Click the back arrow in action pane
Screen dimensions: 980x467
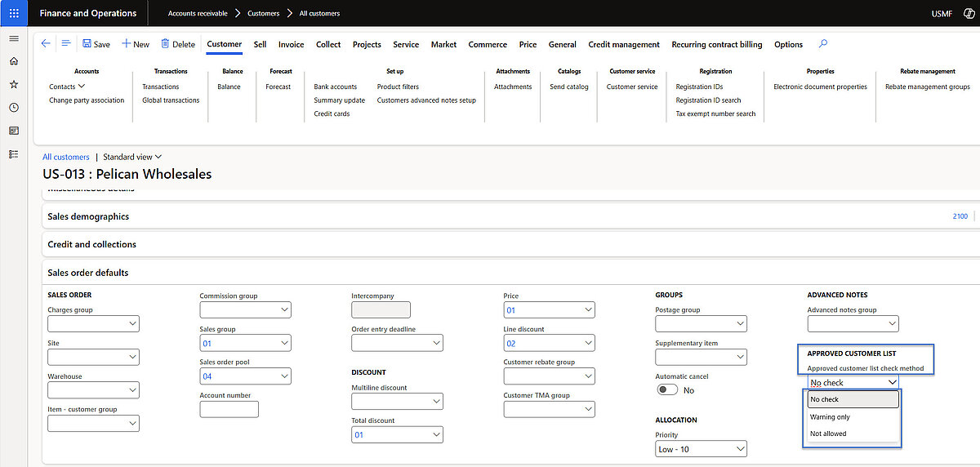pos(46,44)
